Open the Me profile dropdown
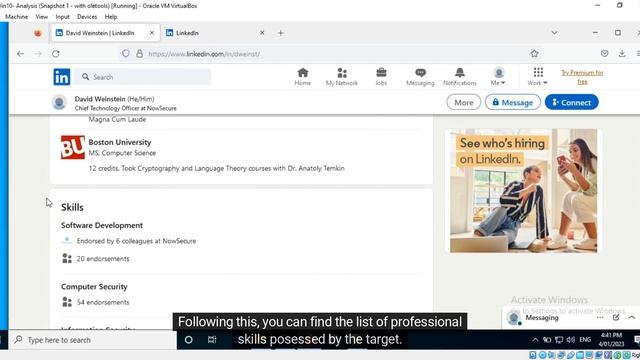 tap(498, 77)
